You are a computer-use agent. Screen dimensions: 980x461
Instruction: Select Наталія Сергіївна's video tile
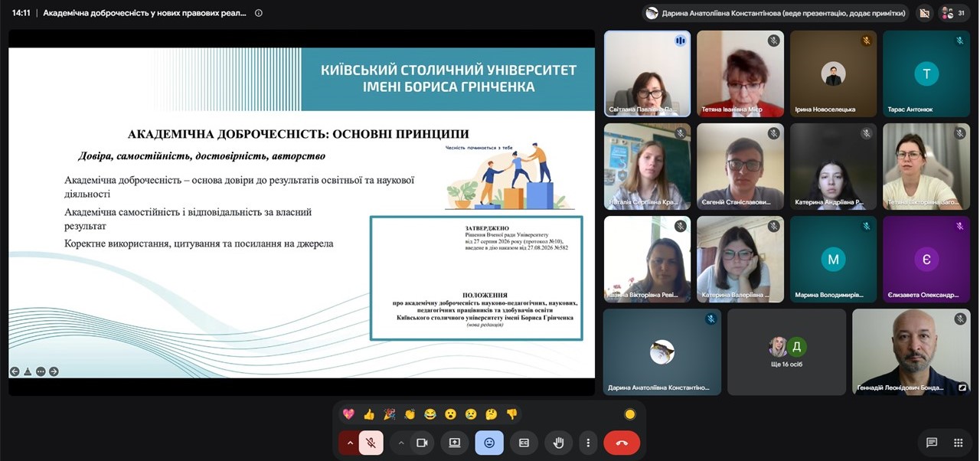tap(647, 166)
